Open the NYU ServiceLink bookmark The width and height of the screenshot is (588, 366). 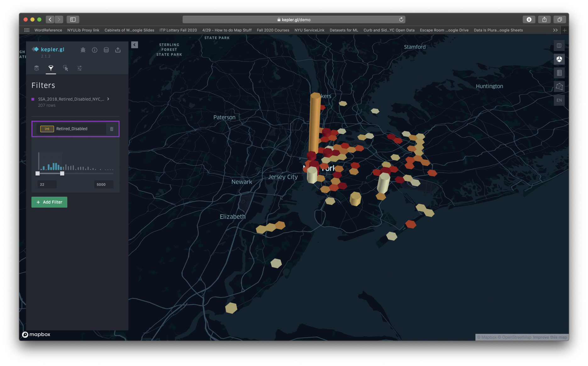309,30
